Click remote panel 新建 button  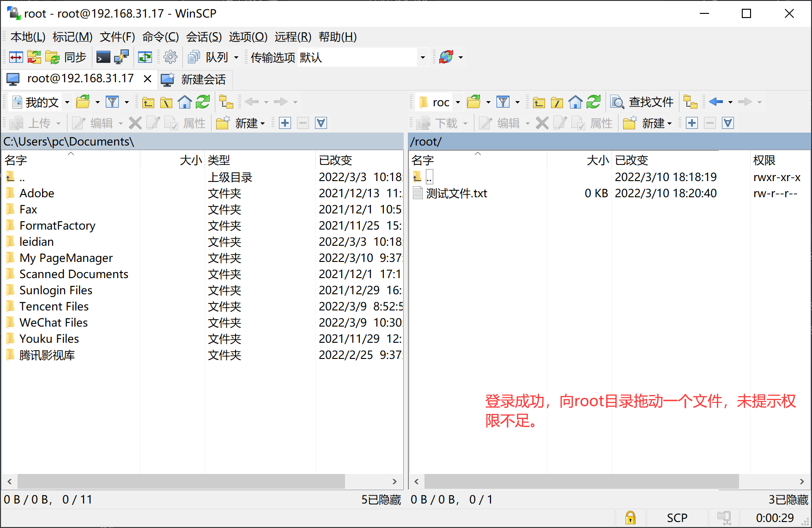click(x=648, y=123)
